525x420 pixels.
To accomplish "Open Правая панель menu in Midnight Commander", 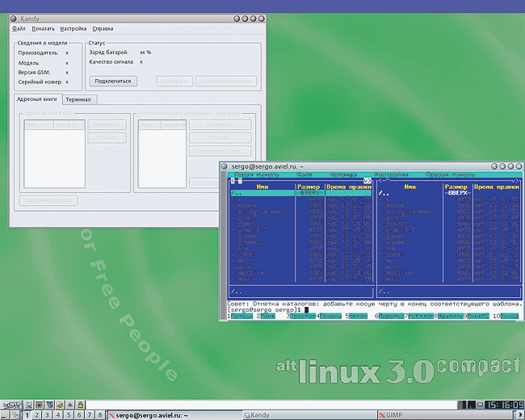I will pyautogui.click(x=450, y=174).
